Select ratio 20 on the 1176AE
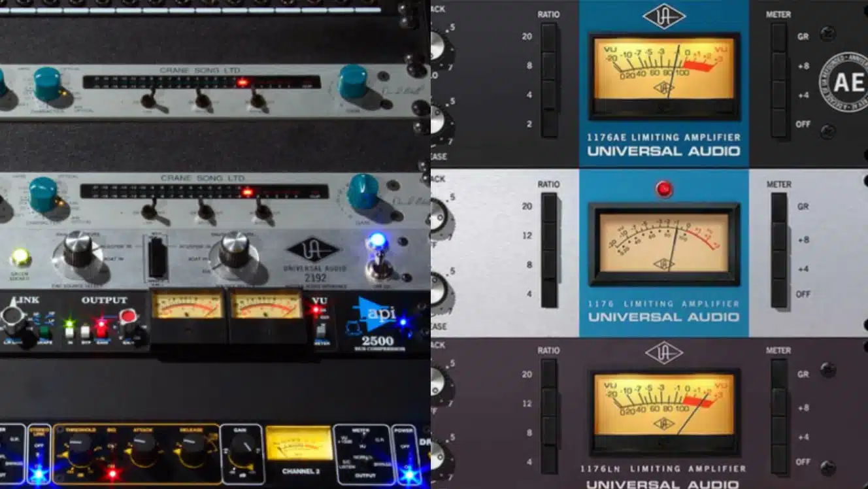The image size is (868, 489). [x=549, y=37]
